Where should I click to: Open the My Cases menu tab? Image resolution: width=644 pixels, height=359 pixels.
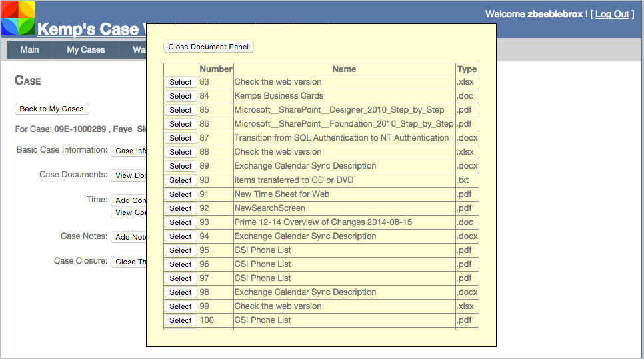(85, 50)
